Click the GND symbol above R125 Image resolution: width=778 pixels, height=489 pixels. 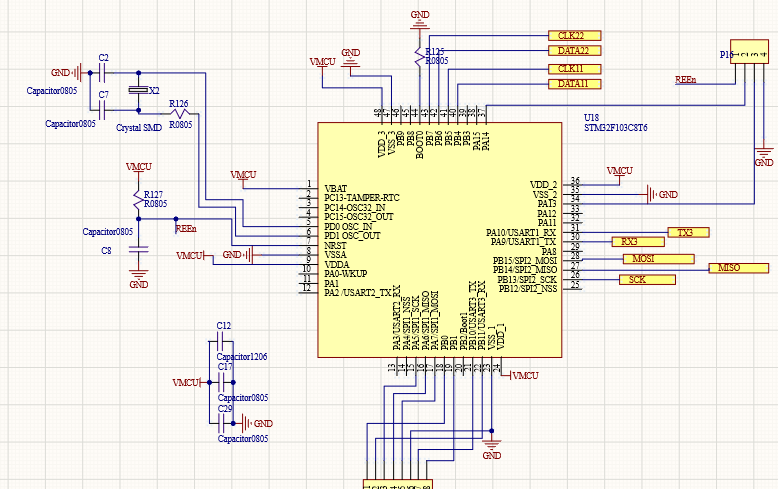(x=420, y=21)
